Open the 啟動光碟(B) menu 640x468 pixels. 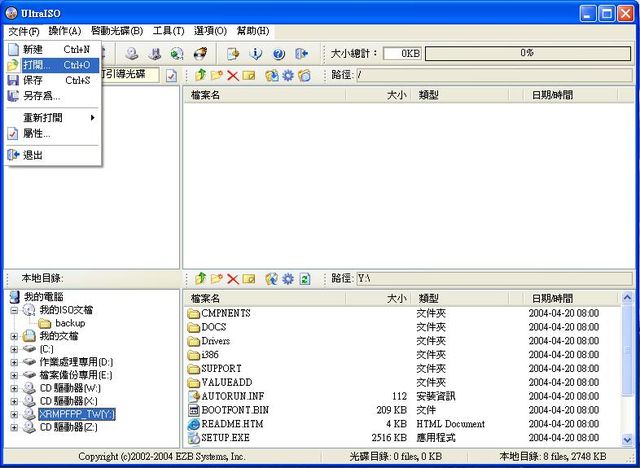click(117, 31)
